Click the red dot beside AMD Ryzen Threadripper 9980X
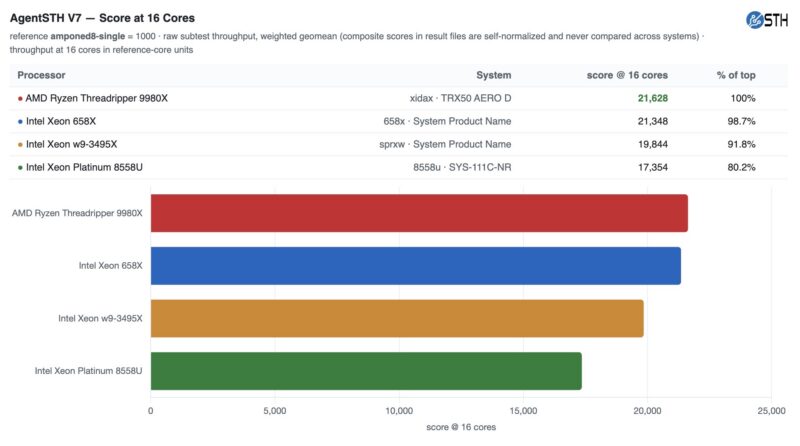 pos(20,98)
